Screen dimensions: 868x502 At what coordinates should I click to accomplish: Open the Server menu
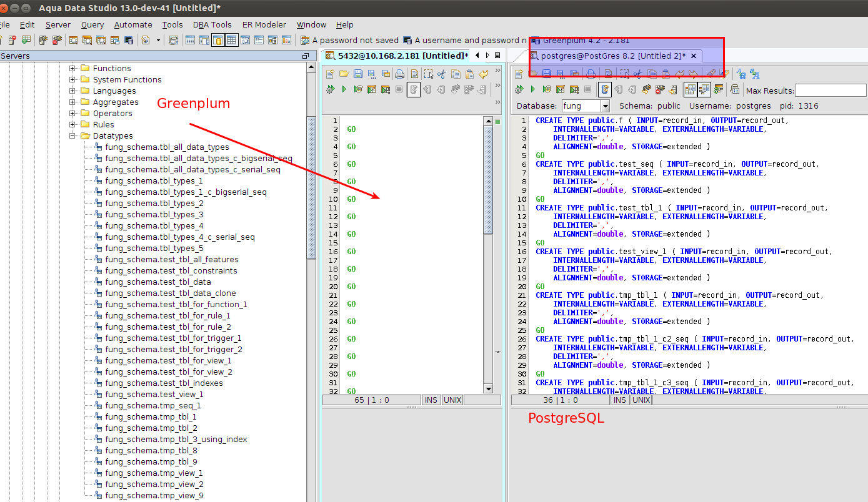tap(58, 25)
